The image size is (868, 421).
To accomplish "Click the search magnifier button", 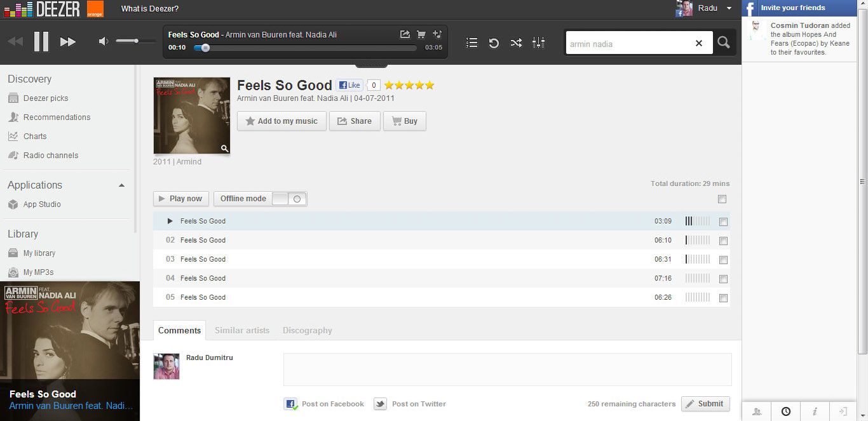I will [724, 43].
